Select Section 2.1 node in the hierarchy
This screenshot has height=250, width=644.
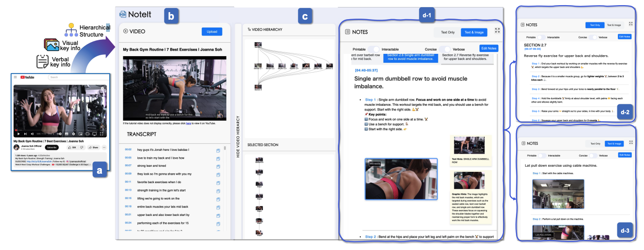258,66
